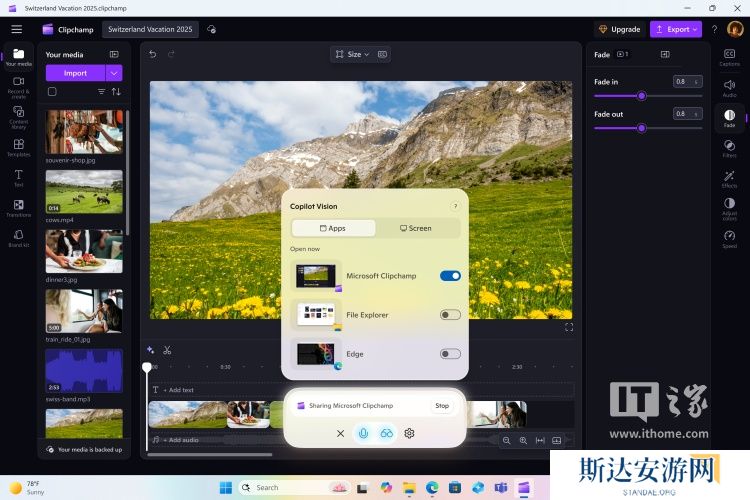Click the Stop sharing button
This screenshot has height=500, width=750.
click(x=441, y=406)
